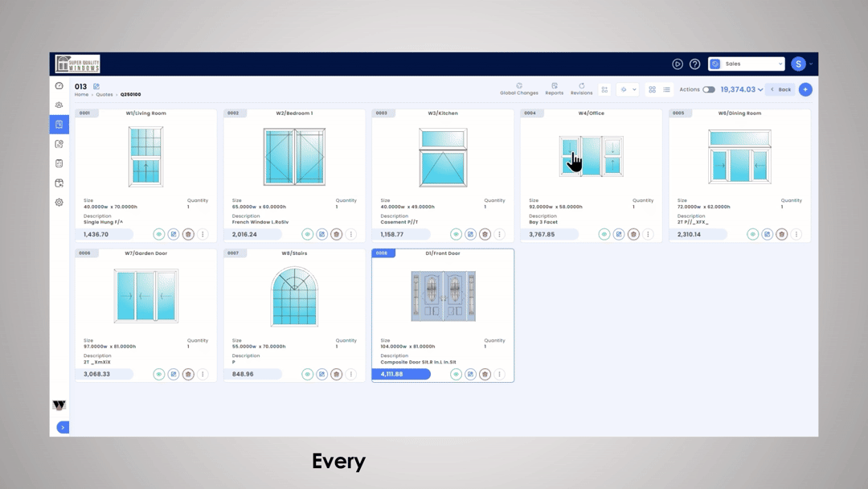Click 'Composite Door Slt.R In.L In.Slt' description

[419, 362]
